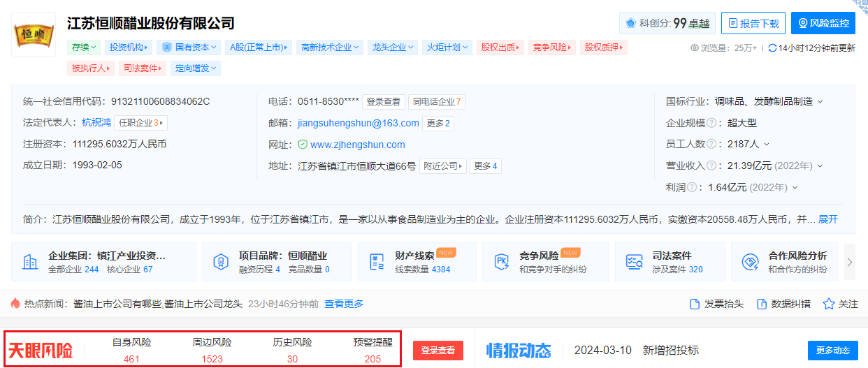Enable 风险监控 risk monitoring
This screenshot has width=868, height=368.
click(823, 23)
